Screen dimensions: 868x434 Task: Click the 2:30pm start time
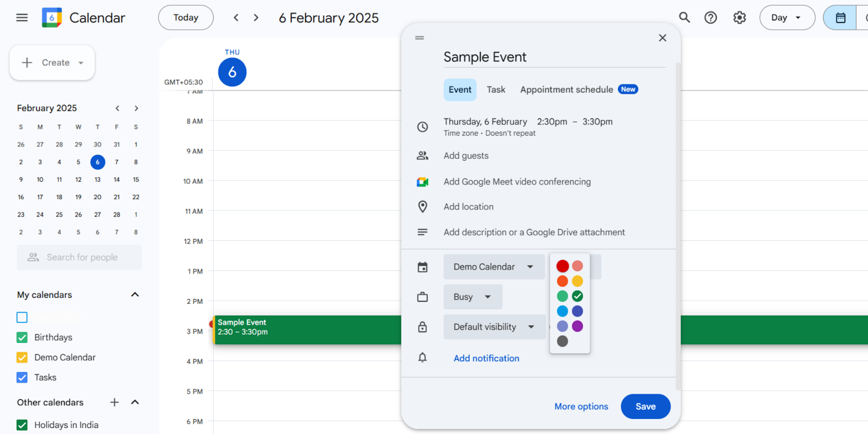[552, 122]
